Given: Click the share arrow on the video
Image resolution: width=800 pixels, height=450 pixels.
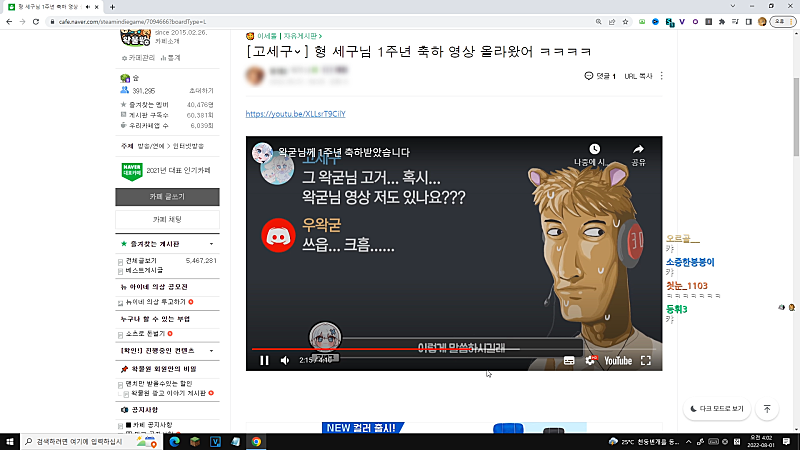Looking at the screenshot, I should point(638,149).
